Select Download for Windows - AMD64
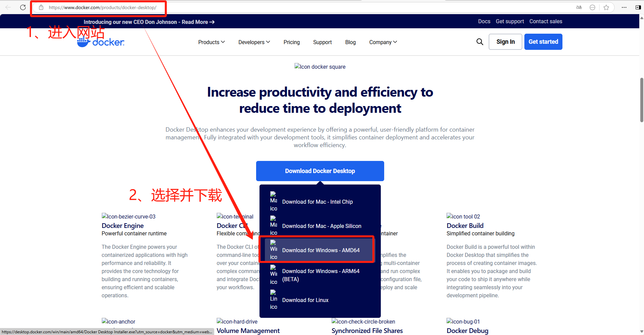 [320, 250]
